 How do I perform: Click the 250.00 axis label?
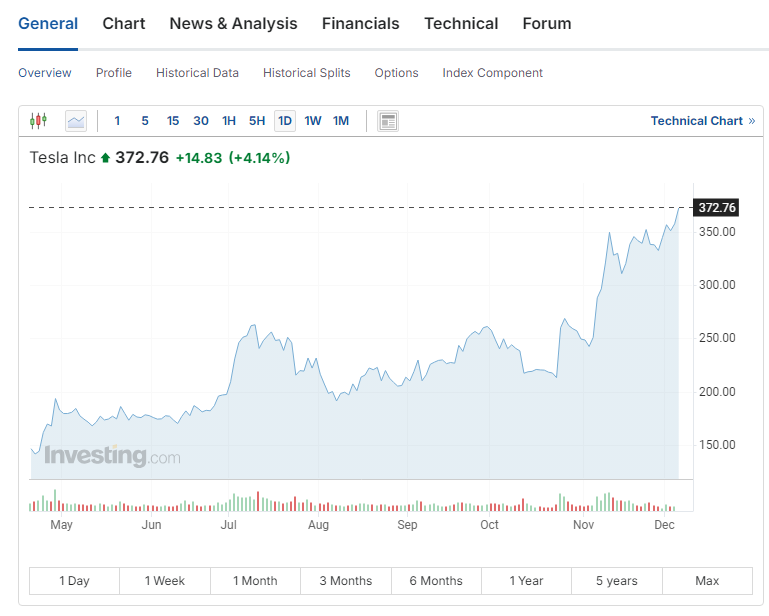pos(717,338)
